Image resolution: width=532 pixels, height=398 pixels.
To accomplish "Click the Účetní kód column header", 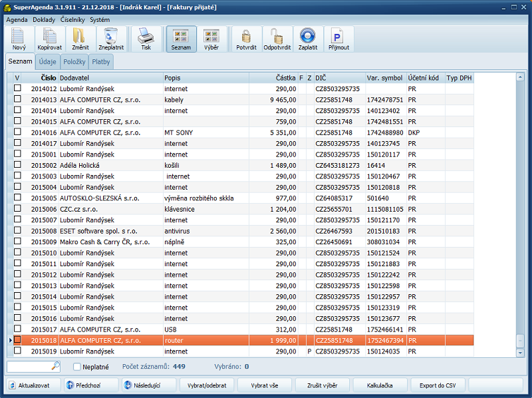I will [x=426, y=78].
